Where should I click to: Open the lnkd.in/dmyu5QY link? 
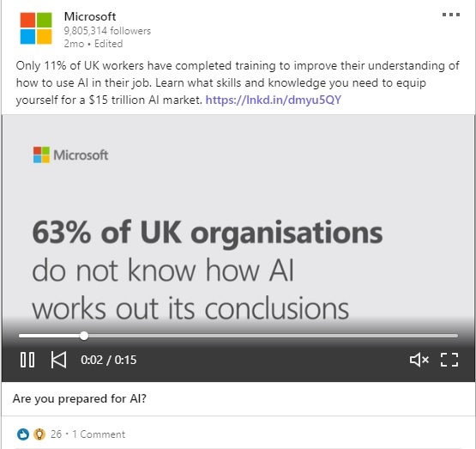point(274,100)
